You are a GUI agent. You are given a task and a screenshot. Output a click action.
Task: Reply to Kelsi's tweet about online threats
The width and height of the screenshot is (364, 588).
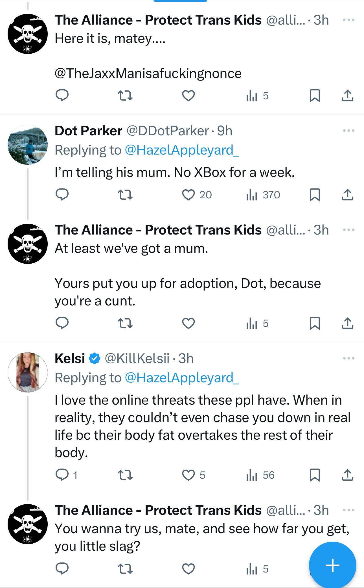62,475
